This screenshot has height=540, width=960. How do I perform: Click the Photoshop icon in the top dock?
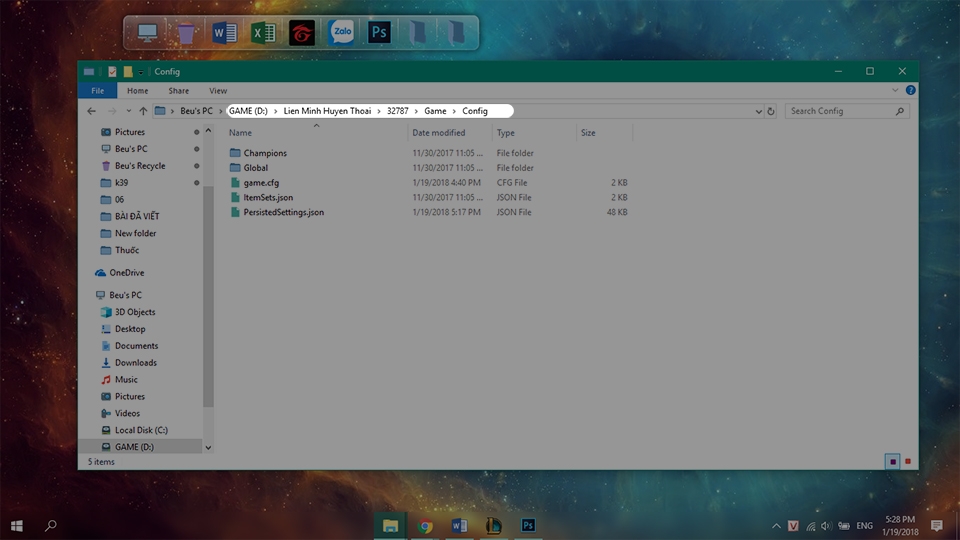(379, 32)
